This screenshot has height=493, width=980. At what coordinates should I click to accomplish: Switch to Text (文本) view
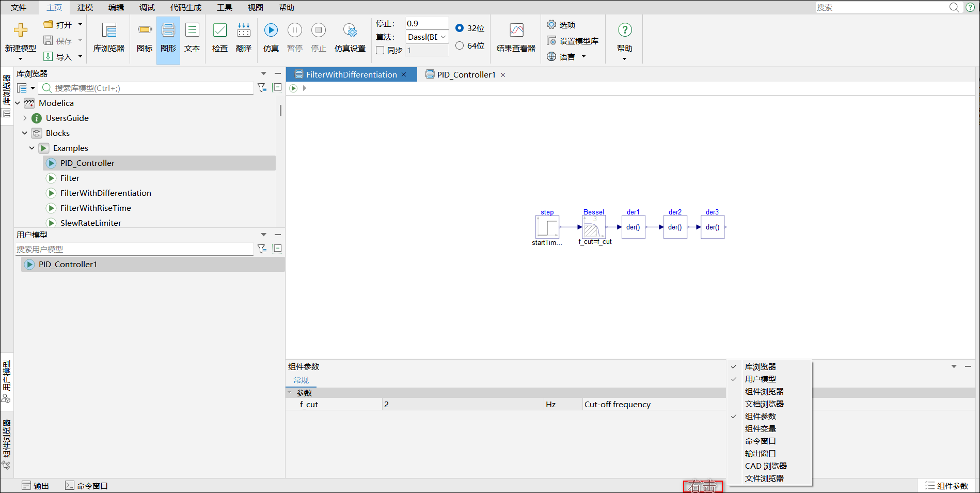click(x=192, y=30)
